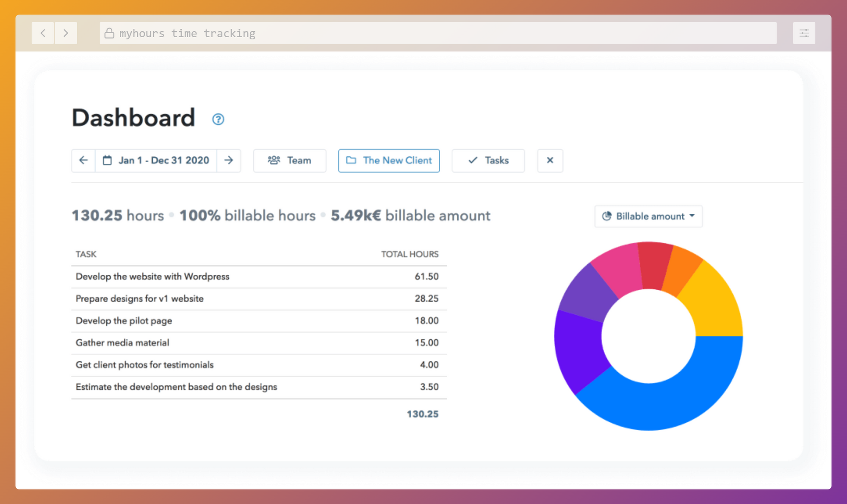Select Develop the website with Wordpress row
The image size is (847, 504).
coord(259,277)
